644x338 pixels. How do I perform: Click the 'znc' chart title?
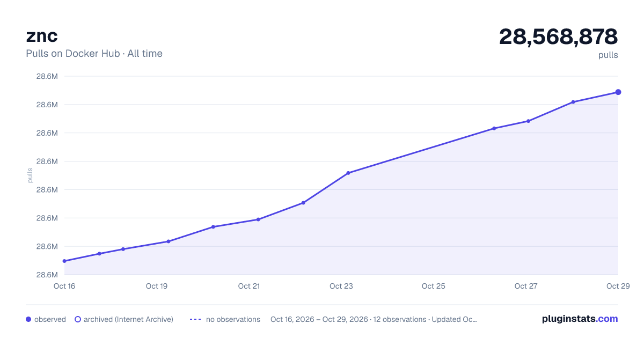pos(42,36)
